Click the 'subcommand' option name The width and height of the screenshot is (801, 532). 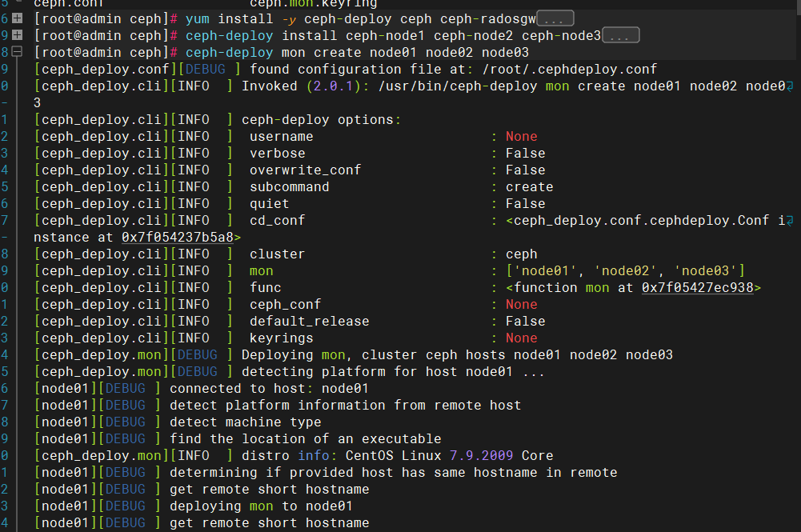(x=289, y=187)
